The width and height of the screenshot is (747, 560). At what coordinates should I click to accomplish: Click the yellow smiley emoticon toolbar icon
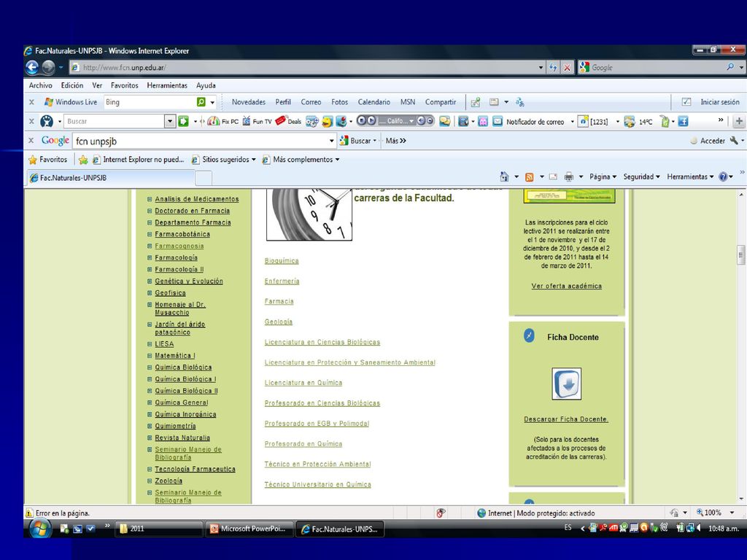click(x=327, y=122)
